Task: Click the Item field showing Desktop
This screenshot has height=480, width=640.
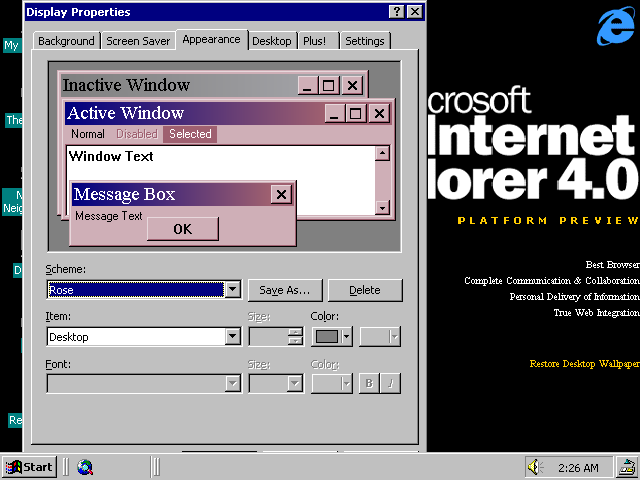Action: tap(136, 337)
